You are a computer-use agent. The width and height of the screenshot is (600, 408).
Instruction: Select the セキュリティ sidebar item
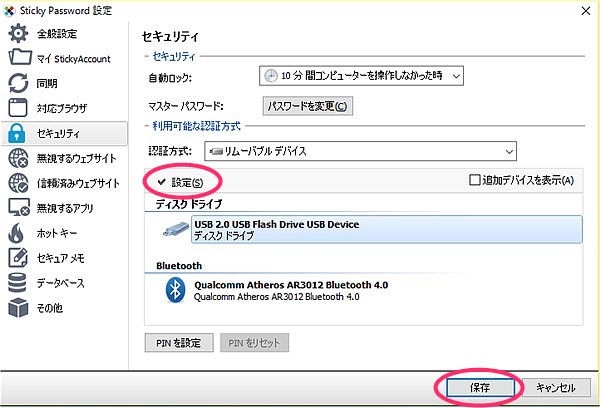64,133
